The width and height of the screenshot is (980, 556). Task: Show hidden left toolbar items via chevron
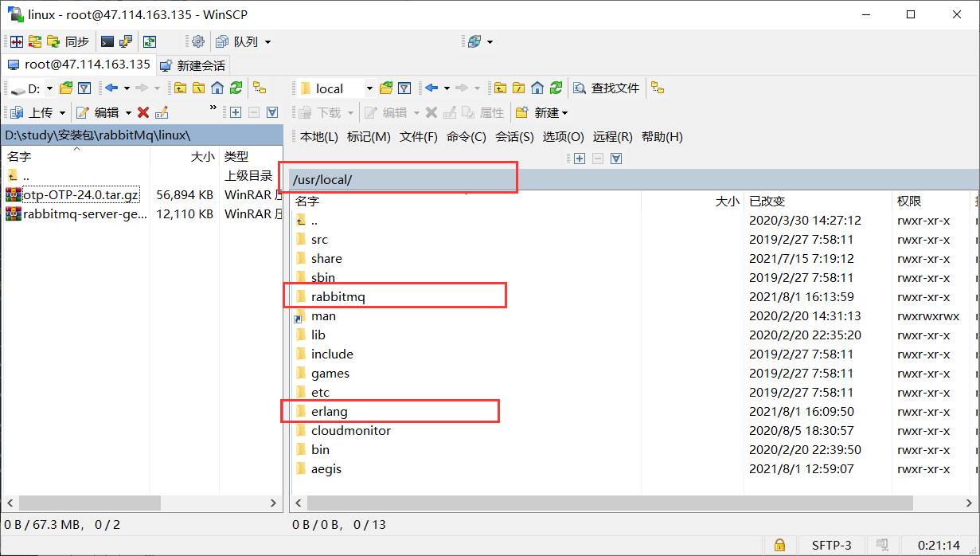point(213,108)
